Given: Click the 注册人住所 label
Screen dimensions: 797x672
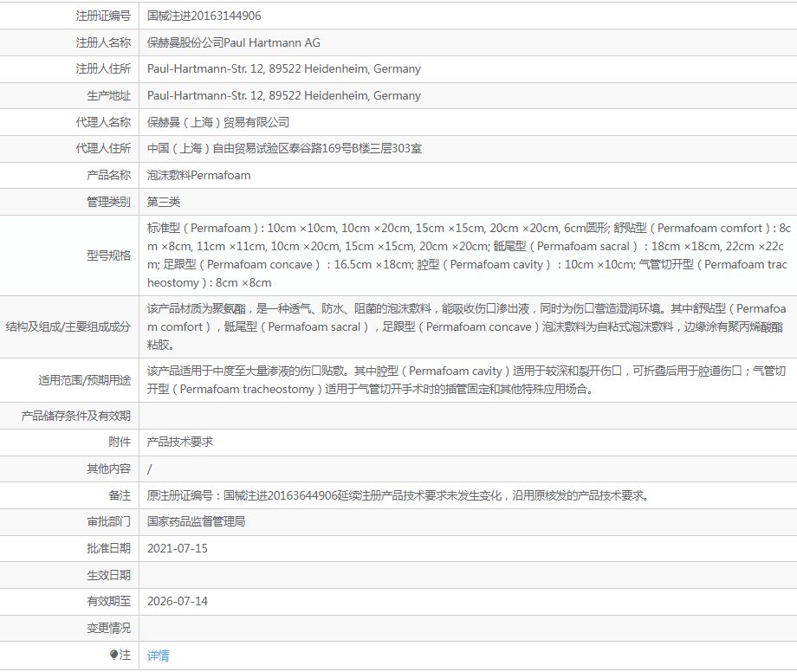Looking at the screenshot, I should coord(103,68).
